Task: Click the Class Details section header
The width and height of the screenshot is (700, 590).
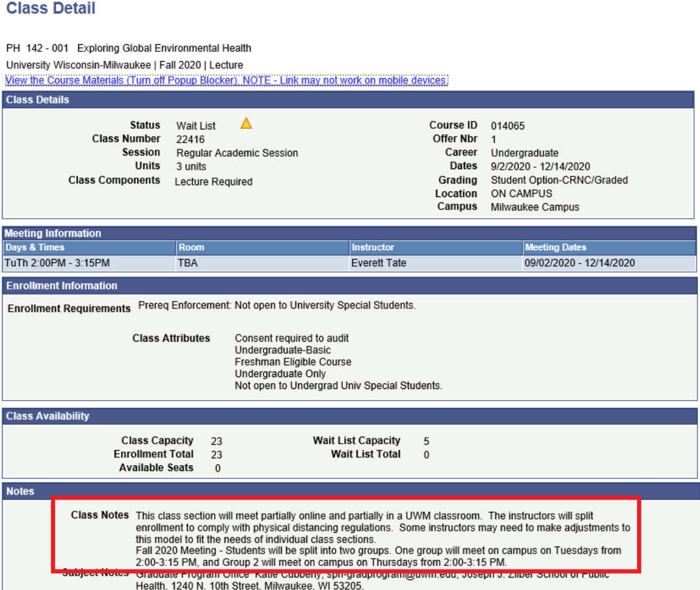Action: coord(38,100)
